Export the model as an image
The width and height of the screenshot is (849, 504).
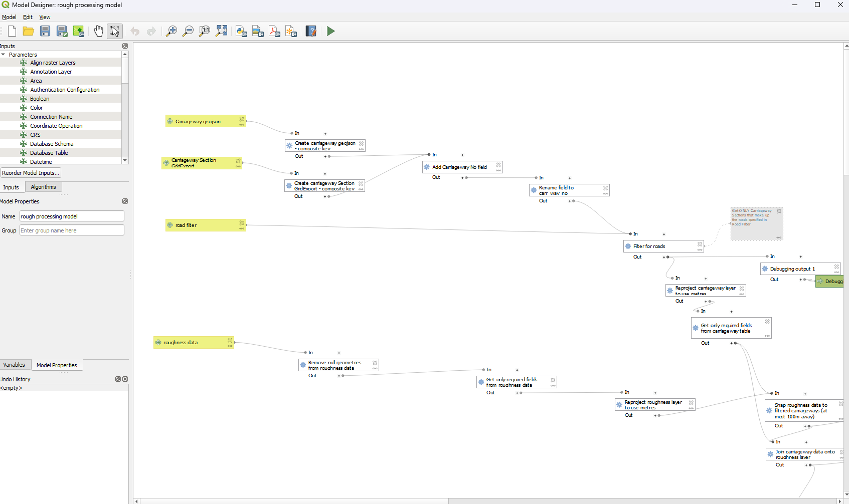pos(258,31)
